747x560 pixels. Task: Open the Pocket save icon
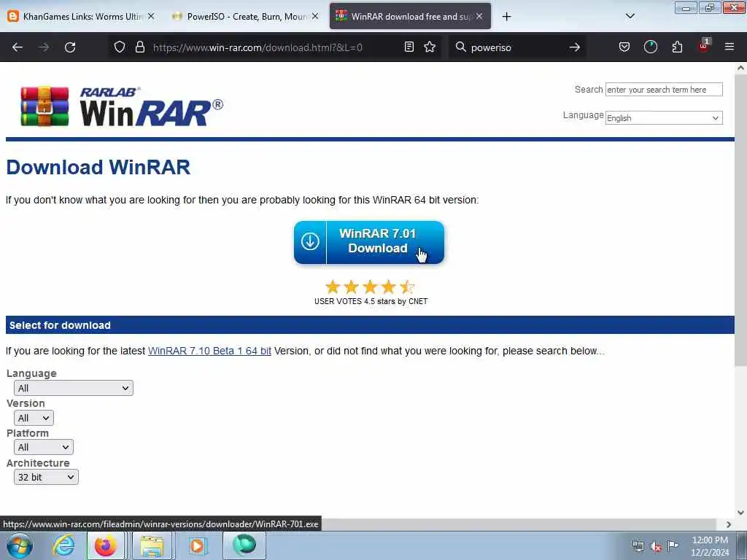pyautogui.click(x=624, y=47)
